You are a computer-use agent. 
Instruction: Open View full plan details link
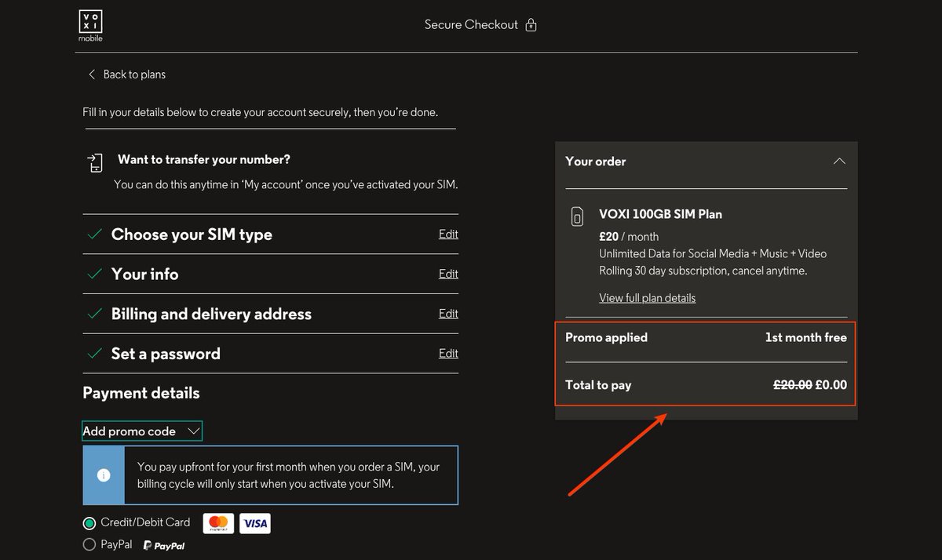647,298
